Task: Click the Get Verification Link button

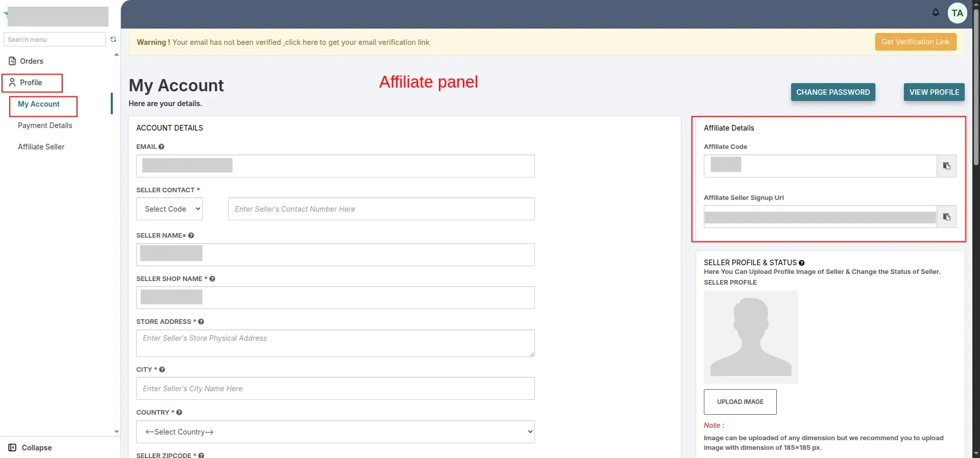Action: 916,42
